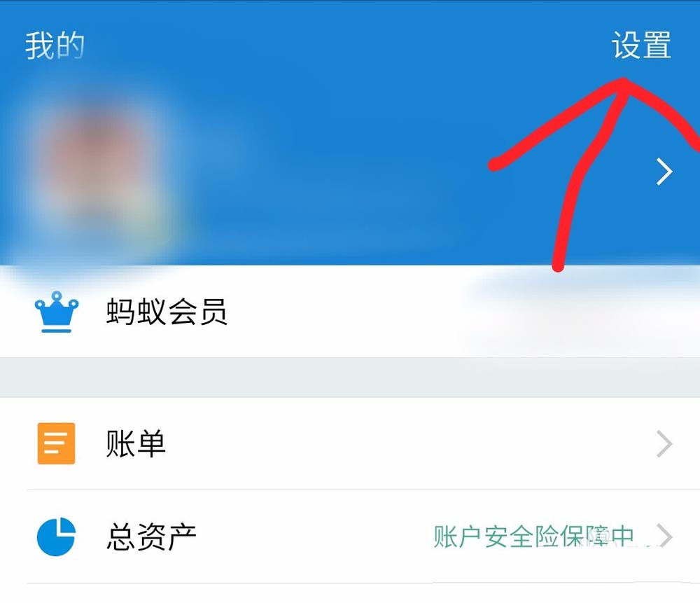Screen dimensions: 700x603
Task: Expand 总资产 using its gray chevron
Action: [x=664, y=536]
